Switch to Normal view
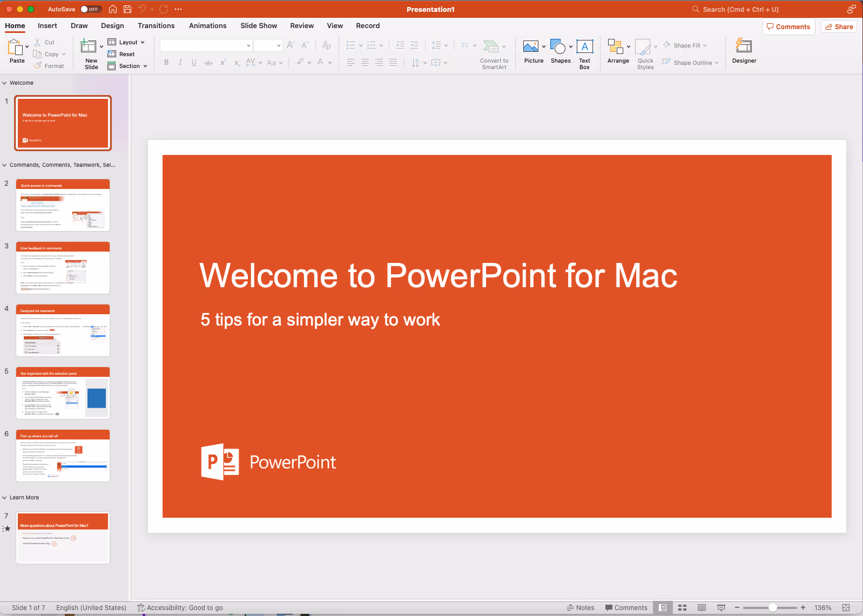Viewport: 863px width, 616px height. point(663,607)
